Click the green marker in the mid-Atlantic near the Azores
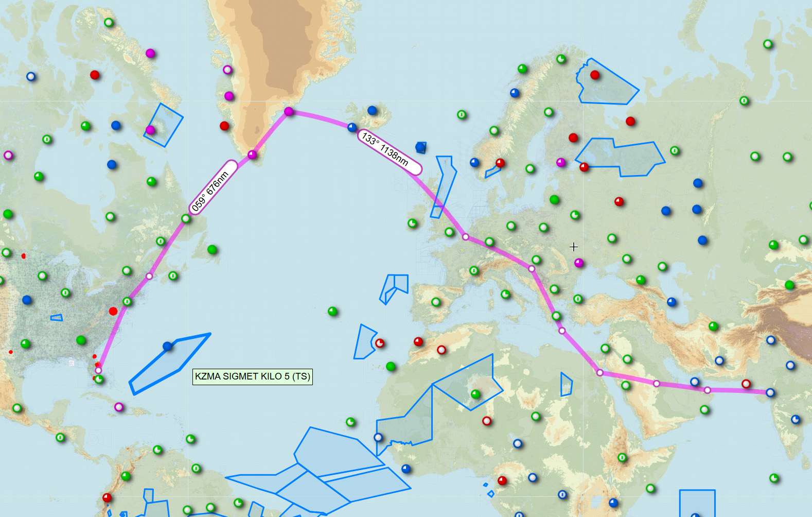Viewport: 812px width, 517px height. (x=332, y=311)
